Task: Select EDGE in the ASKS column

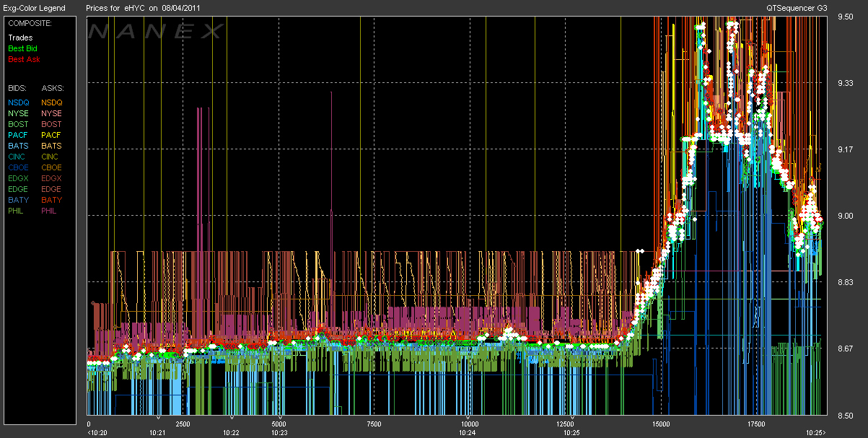Action: click(52, 189)
